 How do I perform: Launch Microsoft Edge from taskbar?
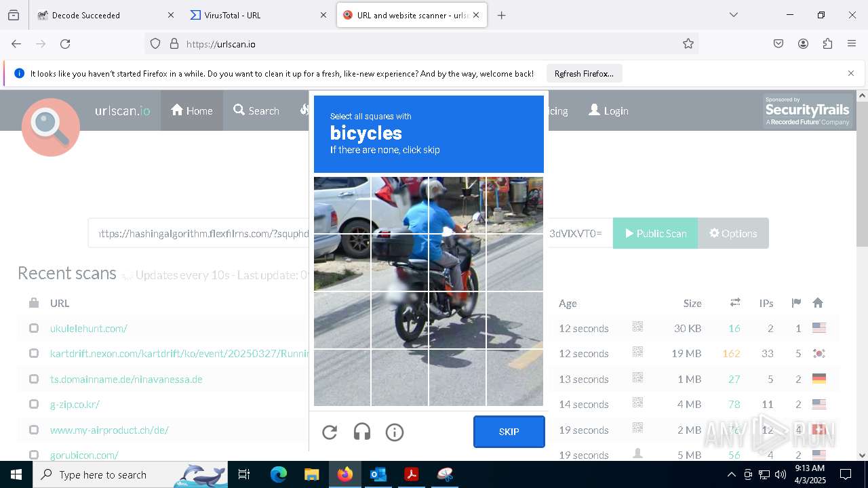pyautogui.click(x=279, y=474)
